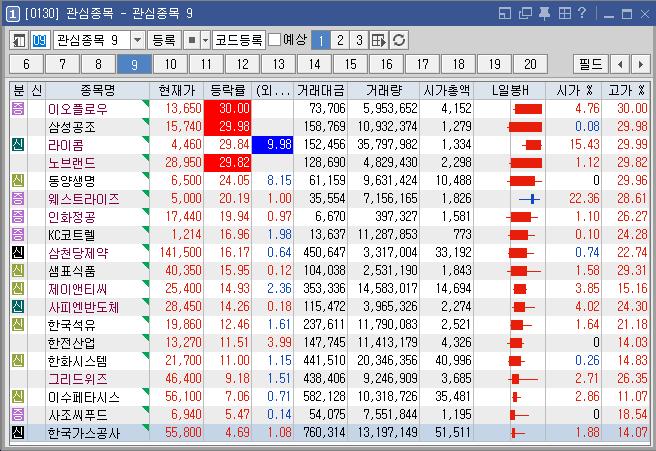The image size is (656, 451).
Task: Select view button 1 next to 예상
Action: (x=321, y=41)
